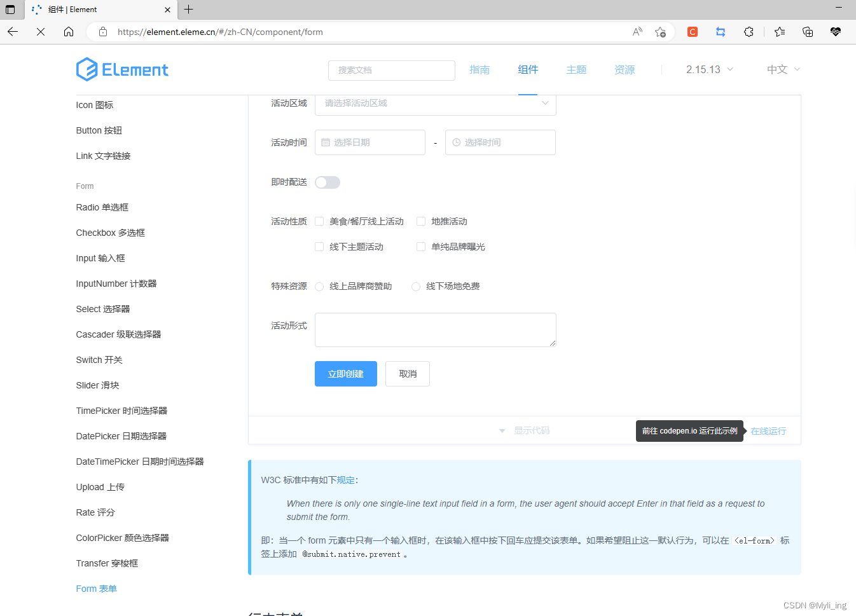The width and height of the screenshot is (856, 616).
Task: Open Switch 开关 sidebar item
Action: click(99, 360)
